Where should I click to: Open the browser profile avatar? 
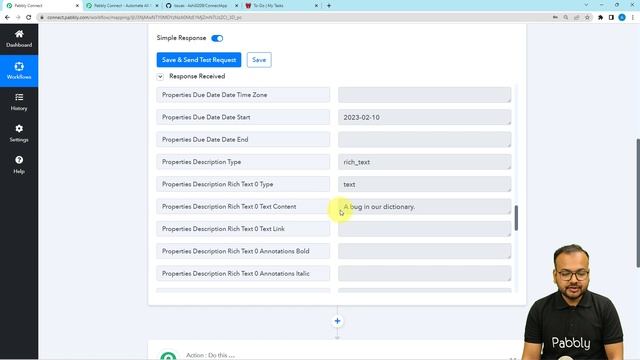[x=622, y=17]
